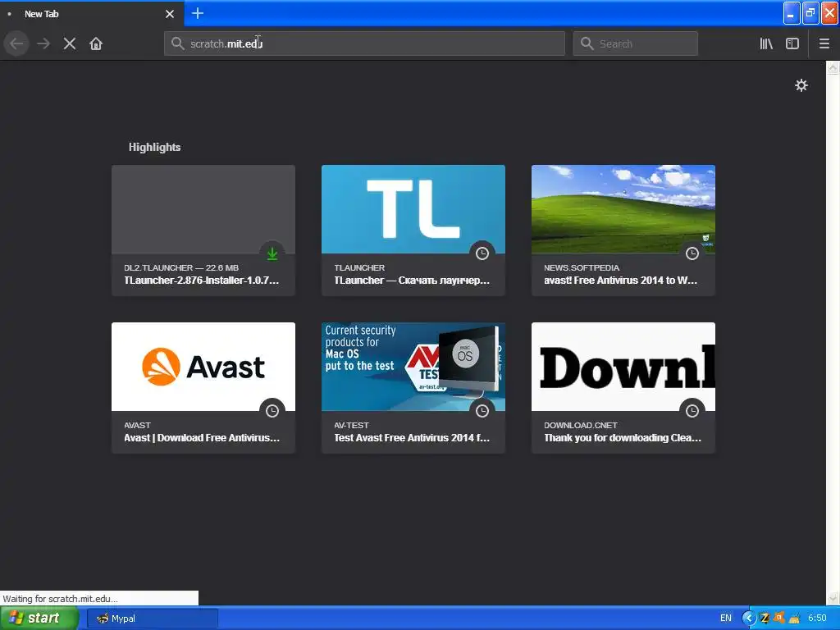Toggle the sidebar view icon
The width and height of the screenshot is (840, 630).
[x=792, y=43]
